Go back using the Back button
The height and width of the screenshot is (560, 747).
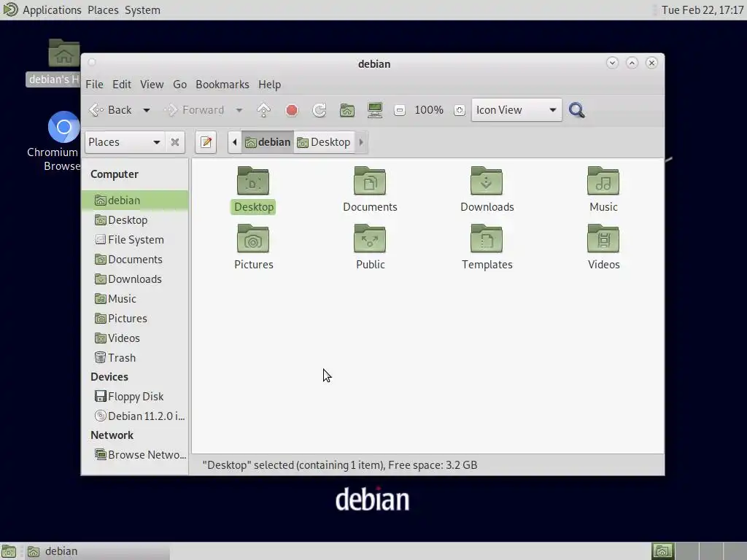[x=111, y=110]
